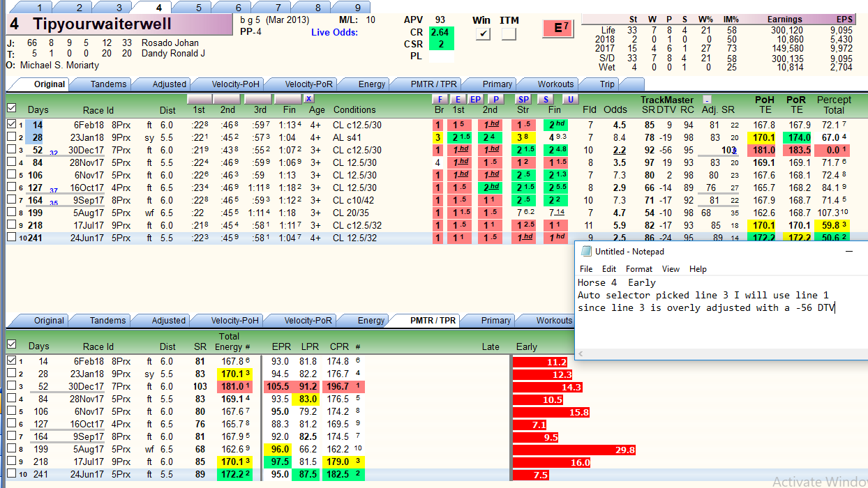The width and height of the screenshot is (868, 488).
Task: Click the P run-style filter button
Action: 495,100
